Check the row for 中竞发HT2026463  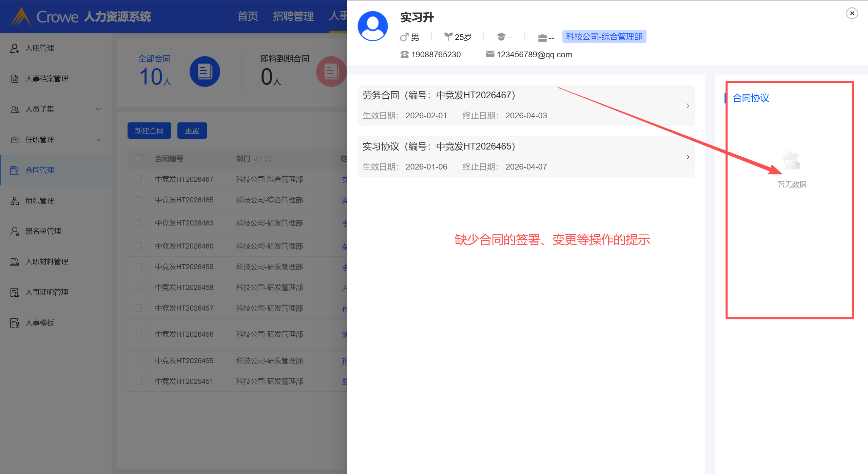138,223
